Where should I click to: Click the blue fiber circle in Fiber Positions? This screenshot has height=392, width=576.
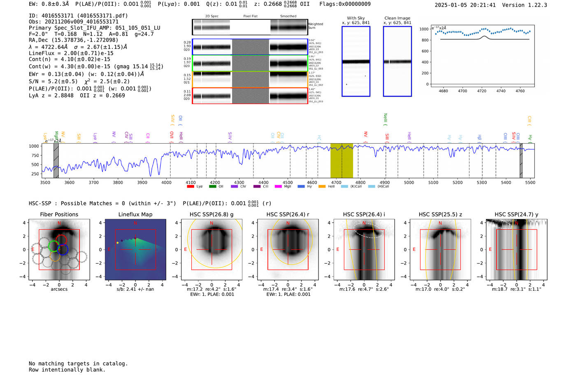click(63, 249)
